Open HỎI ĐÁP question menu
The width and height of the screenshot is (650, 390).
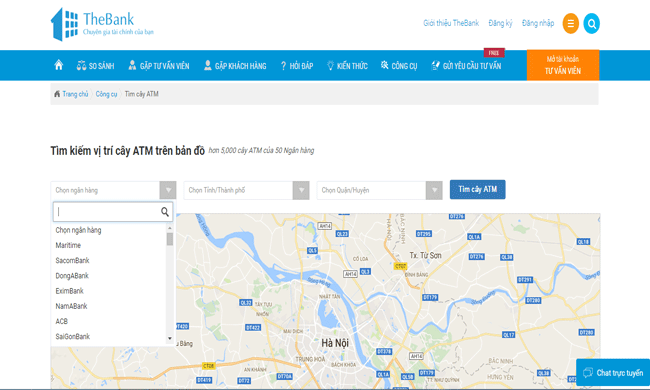297,65
